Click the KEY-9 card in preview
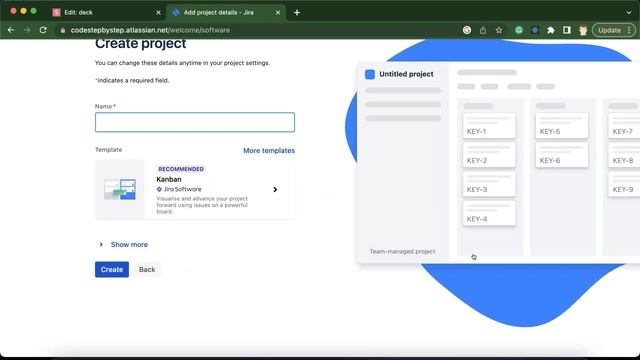Viewport: 640px width, 360px height. pyautogui.click(x=624, y=184)
